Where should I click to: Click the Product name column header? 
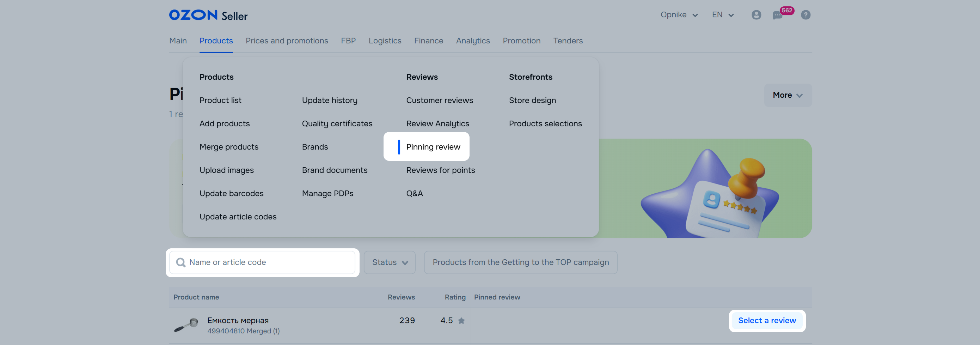[x=196, y=297]
